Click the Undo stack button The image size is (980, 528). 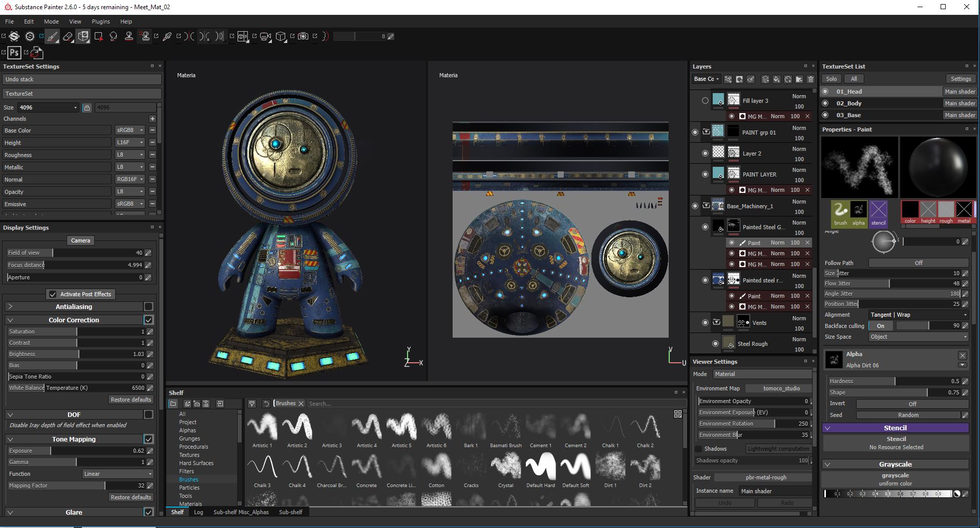click(x=82, y=79)
